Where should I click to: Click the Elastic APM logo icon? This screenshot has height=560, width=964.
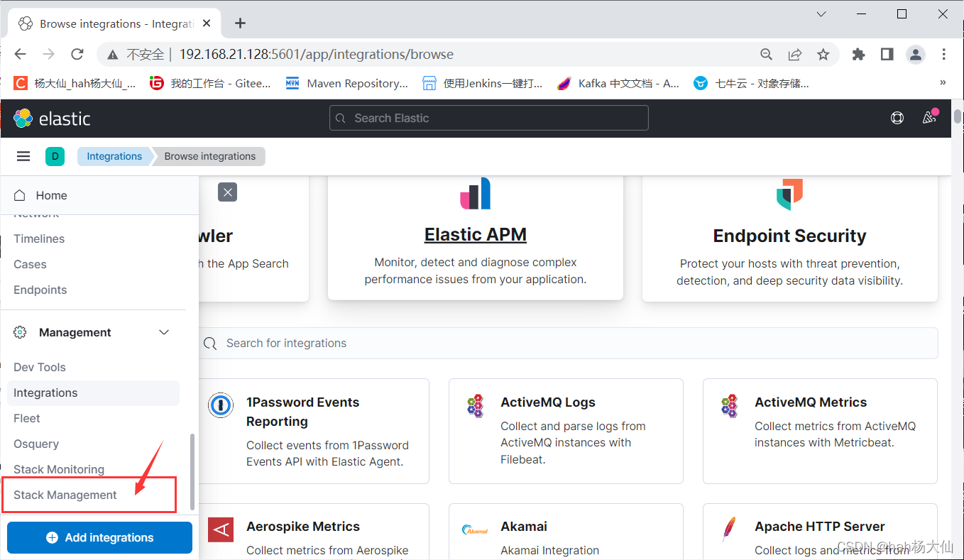476,193
